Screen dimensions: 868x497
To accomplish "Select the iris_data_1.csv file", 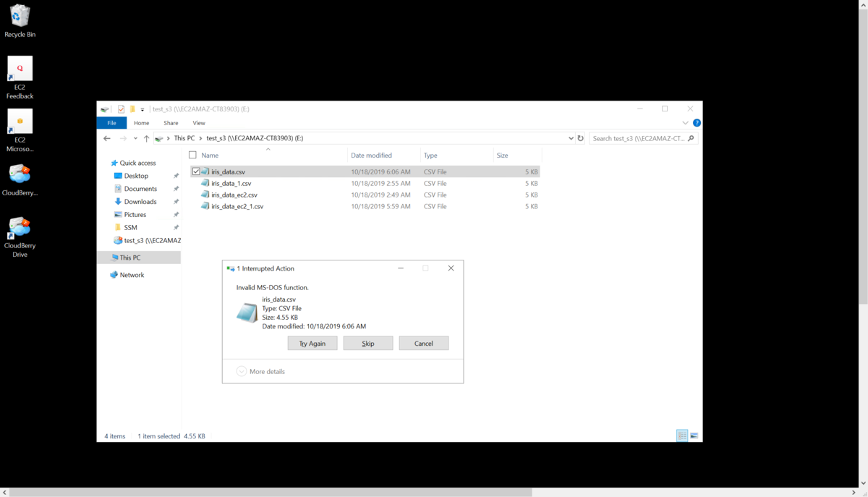I will (x=231, y=184).
